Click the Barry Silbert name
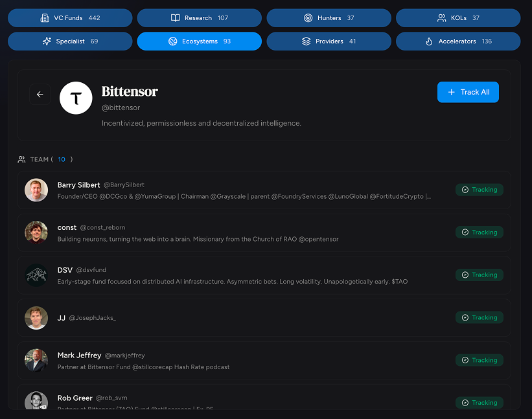The image size is (532, 419). tap(78, 185)
